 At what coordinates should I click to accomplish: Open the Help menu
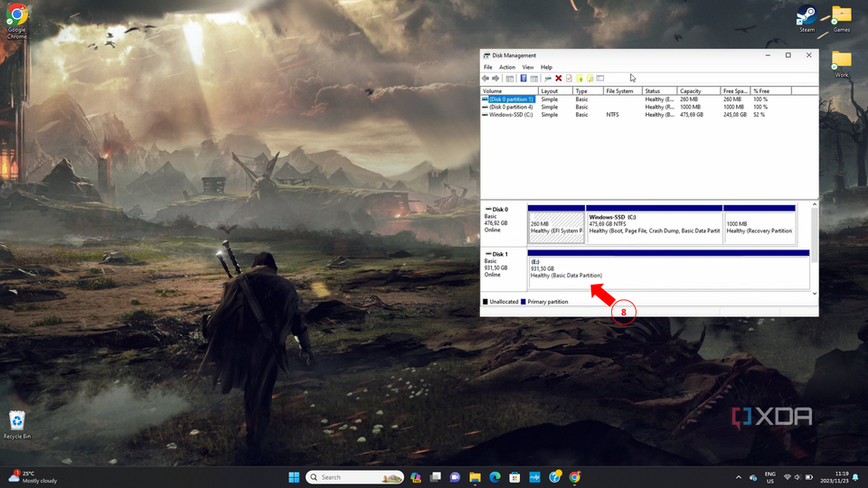click(546, 67)
